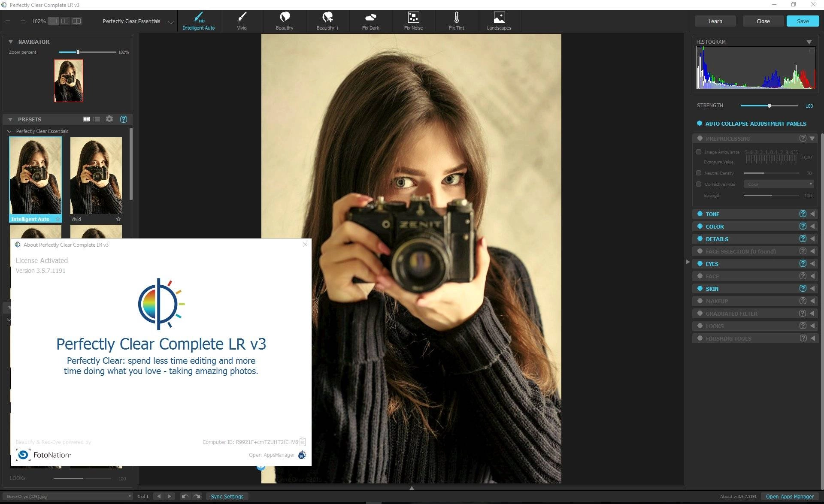
Task: Adjust the Exposure Value scale
Action: pyautogui.click(x=771, y=157)
